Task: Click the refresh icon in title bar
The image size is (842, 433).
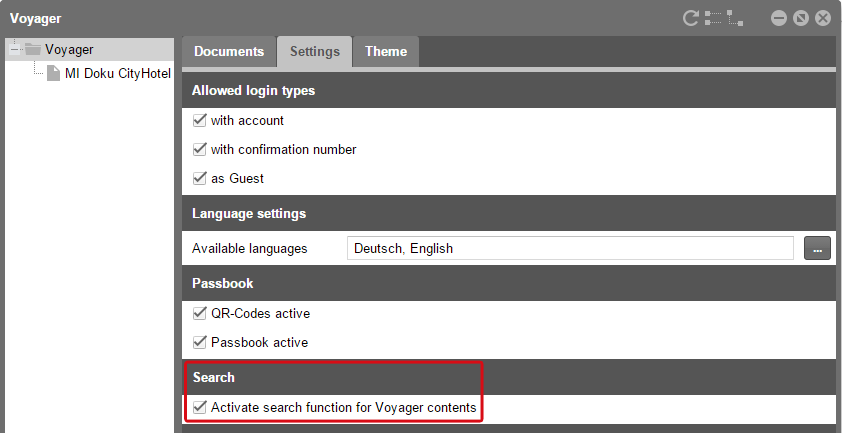Action: point(690,18)
